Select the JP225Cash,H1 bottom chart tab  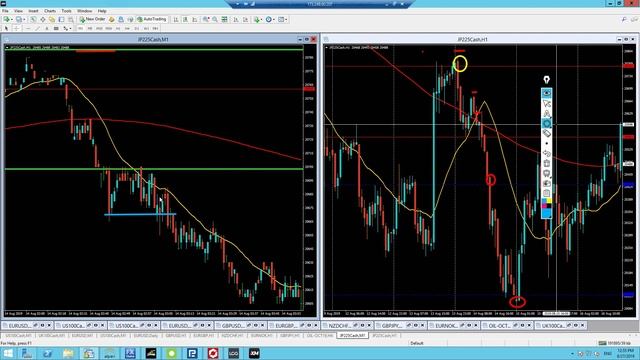point(384,336)
